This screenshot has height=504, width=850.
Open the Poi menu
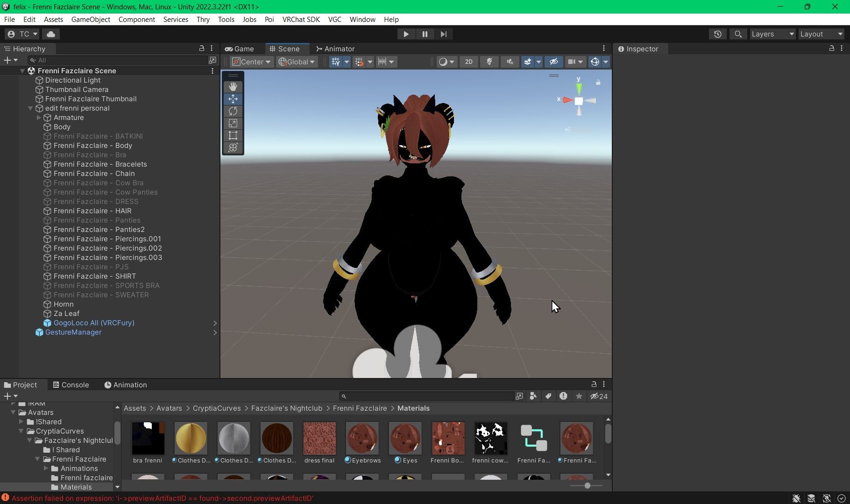coord(269,20)
